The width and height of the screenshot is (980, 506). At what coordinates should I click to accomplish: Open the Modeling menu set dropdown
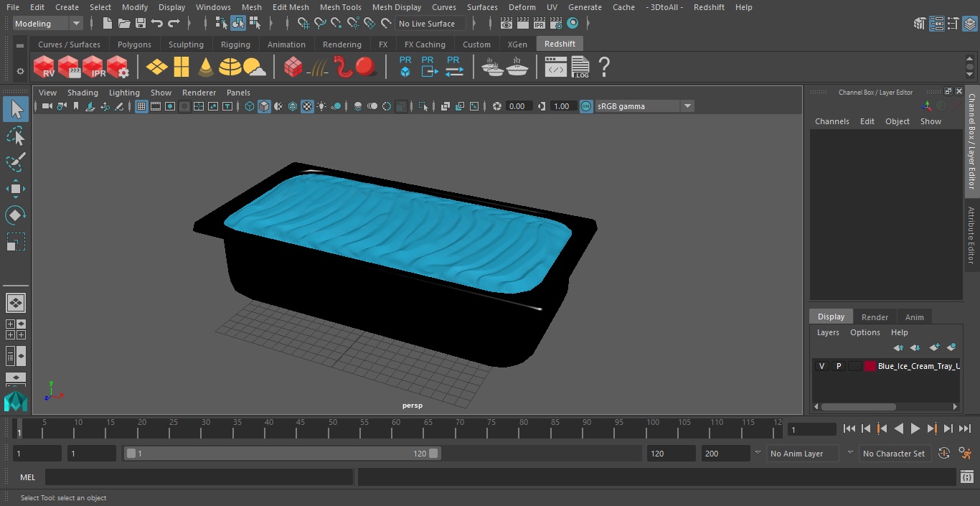click(47, 24)
